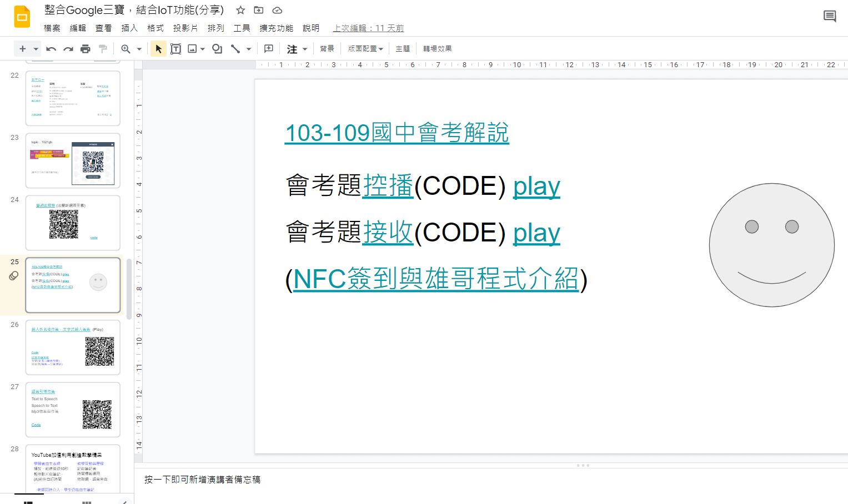Click the 控播 link on the slide
The width and height of the screenshot is (848, 504).
pyautogui.click(x=388, y=185)
